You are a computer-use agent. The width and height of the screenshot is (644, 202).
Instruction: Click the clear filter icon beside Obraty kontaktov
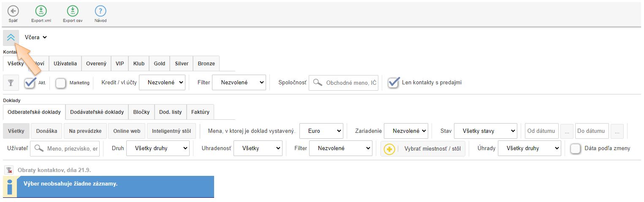[9, 170]
